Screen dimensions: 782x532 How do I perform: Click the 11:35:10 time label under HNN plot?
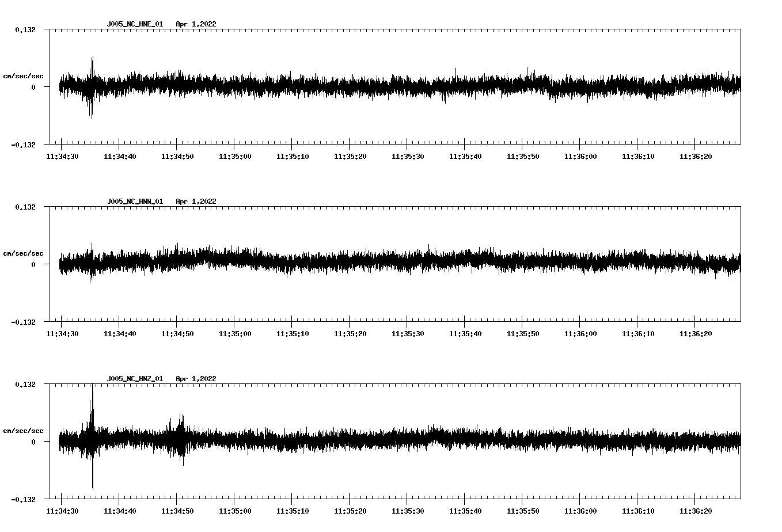pos(293,334)
